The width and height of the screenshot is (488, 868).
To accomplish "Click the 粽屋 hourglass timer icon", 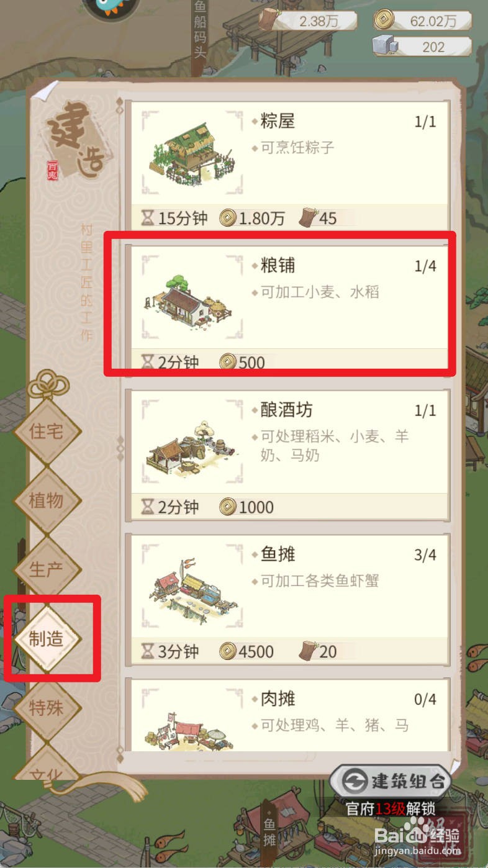I will tap(148, 218).
